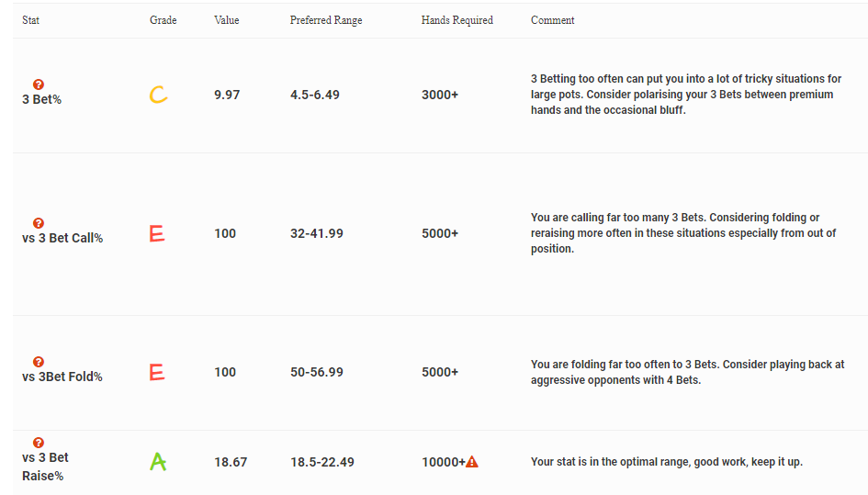Click preferred range 4.5-6.49
The width and height of the screenshot is (868, 495).
pos(315,95)
